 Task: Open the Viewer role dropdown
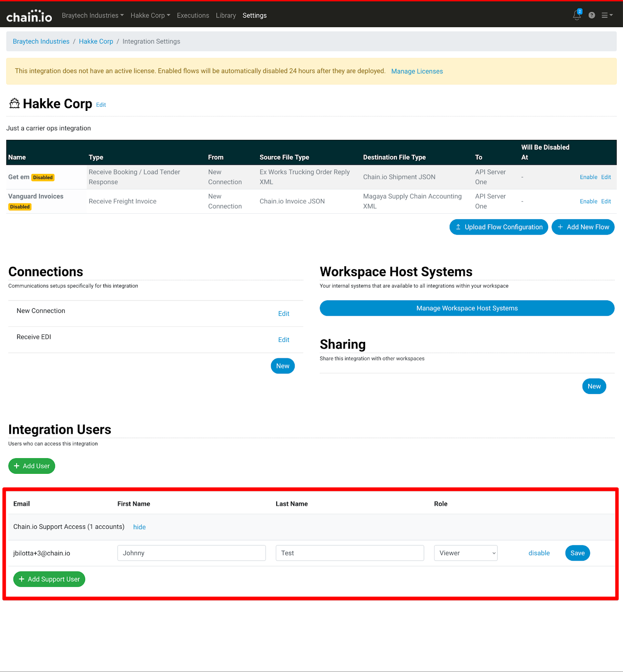[466, 553]
